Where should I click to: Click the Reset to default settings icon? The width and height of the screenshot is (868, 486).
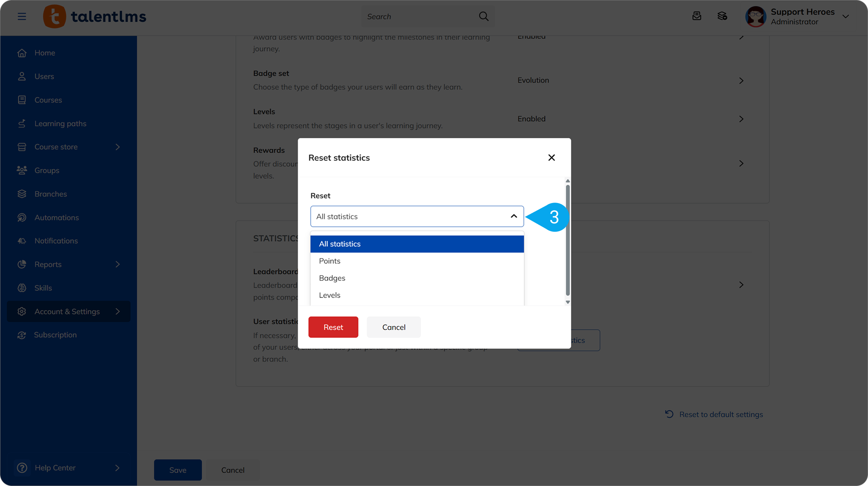669,414
